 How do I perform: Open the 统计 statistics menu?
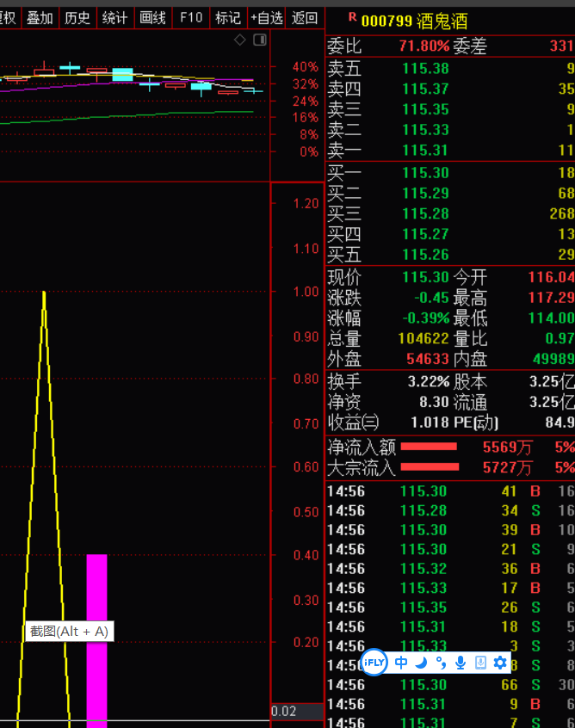pyautogui.click(x=115, y=18)
